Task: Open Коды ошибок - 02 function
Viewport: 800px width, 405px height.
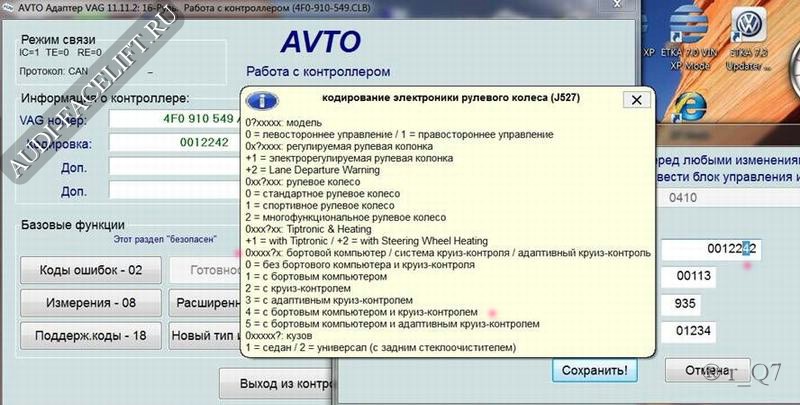Action: click(91, 270)
